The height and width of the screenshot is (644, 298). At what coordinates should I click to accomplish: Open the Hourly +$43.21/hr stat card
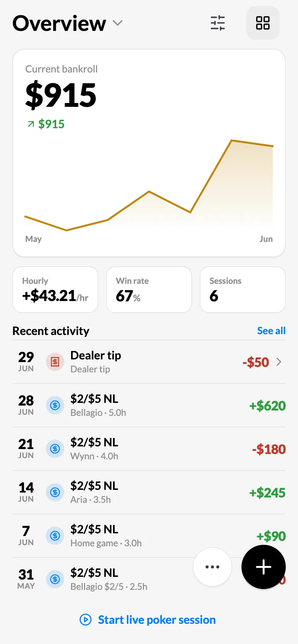55,290
